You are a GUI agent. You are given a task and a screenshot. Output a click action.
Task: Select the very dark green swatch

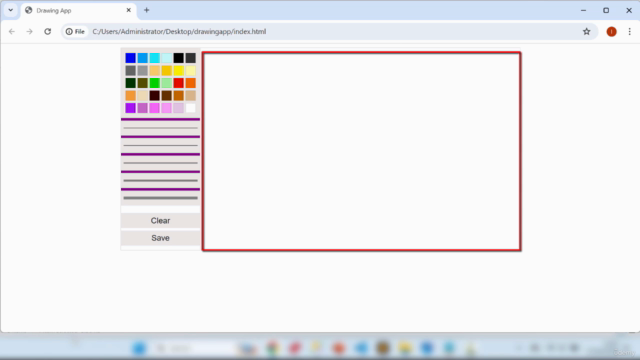[131, 83]
